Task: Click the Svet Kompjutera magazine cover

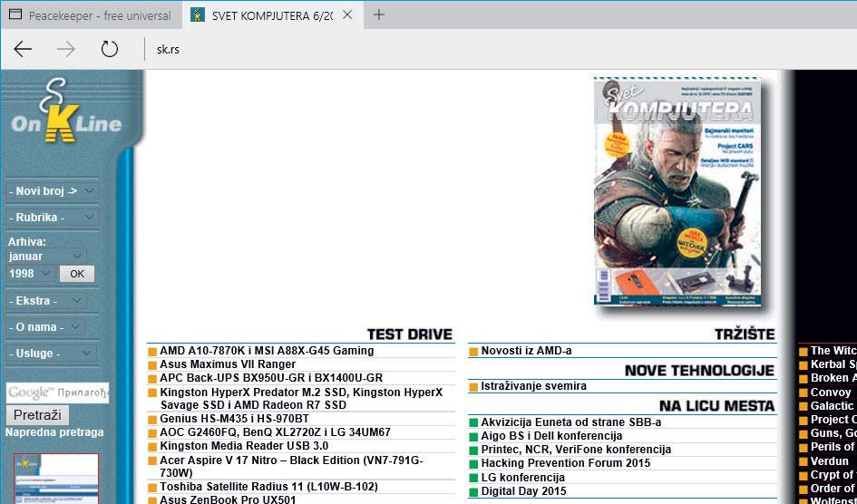Action: pyautogui.click(x=678, y=191)
